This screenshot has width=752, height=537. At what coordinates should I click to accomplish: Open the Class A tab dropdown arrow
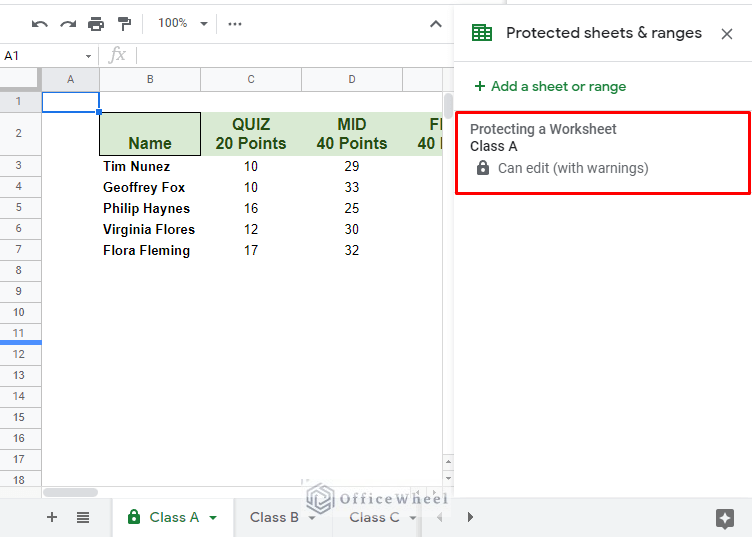tap(213, 518)
